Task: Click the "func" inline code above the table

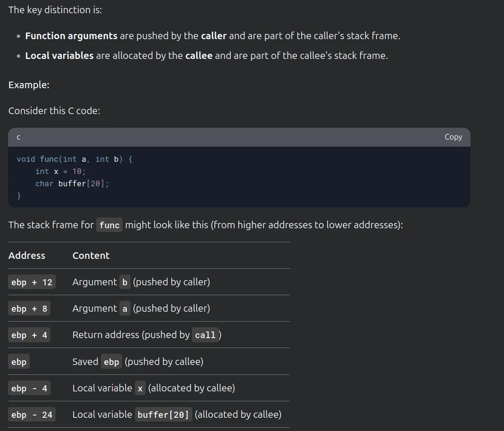Action: click(x=109, y=225)
